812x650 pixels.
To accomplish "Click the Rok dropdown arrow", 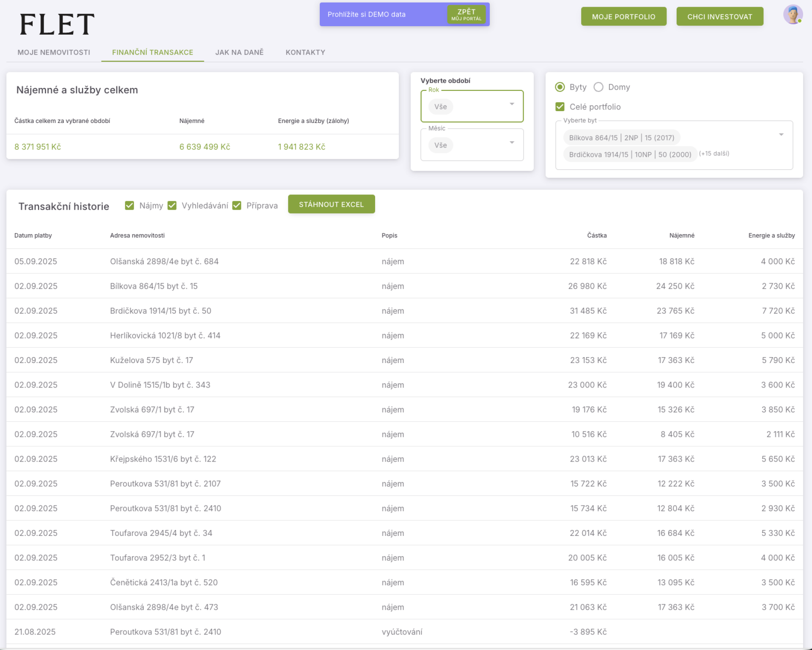I will (x=512, y=104).
